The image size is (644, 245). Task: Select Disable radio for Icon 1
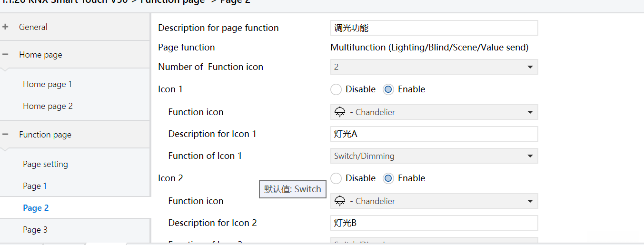[336, 89]
